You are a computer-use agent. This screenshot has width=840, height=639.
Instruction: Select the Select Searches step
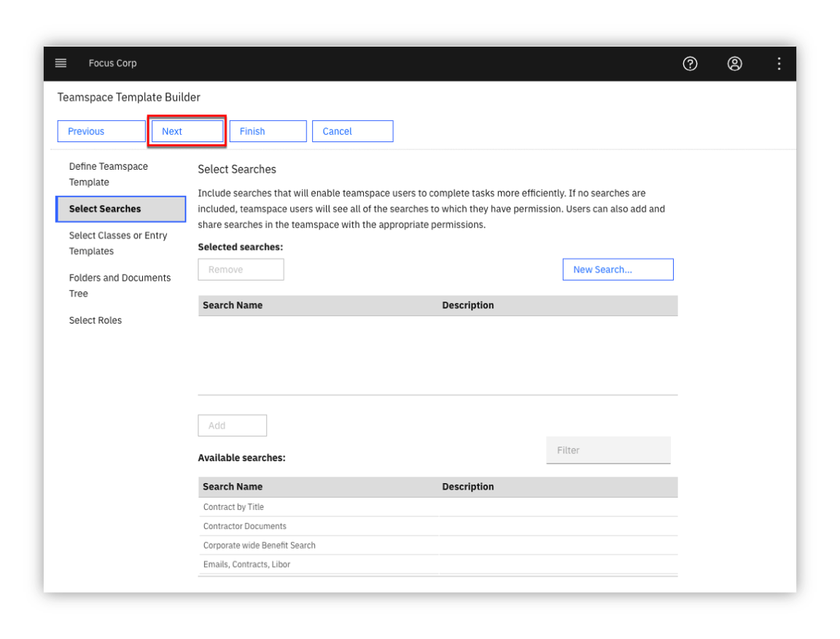[120, 208]
